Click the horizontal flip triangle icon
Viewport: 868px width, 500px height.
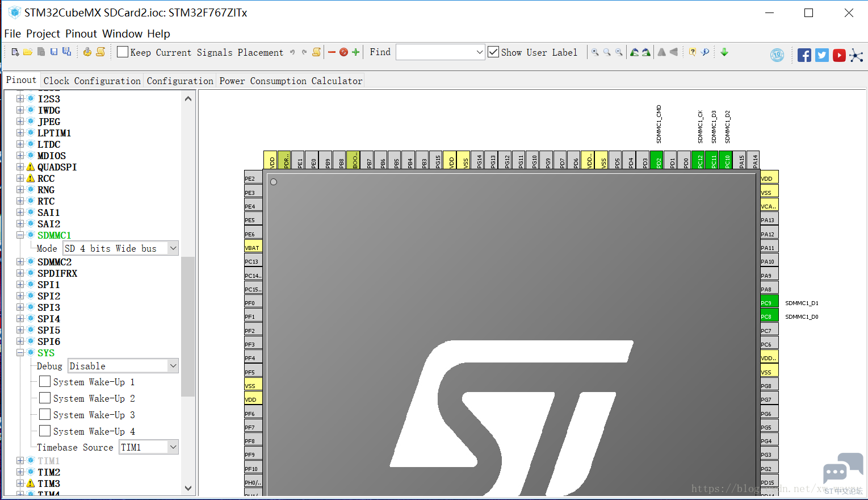674,52
